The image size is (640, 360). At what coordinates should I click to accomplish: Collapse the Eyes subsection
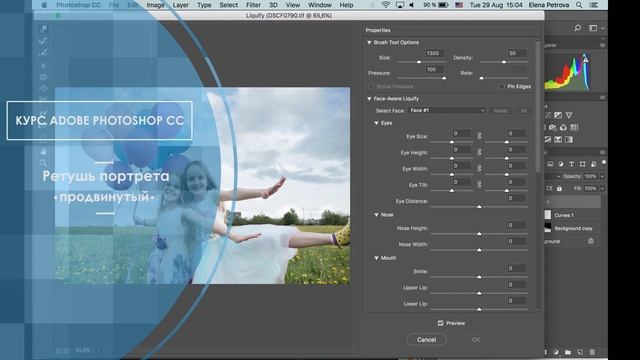376,123
